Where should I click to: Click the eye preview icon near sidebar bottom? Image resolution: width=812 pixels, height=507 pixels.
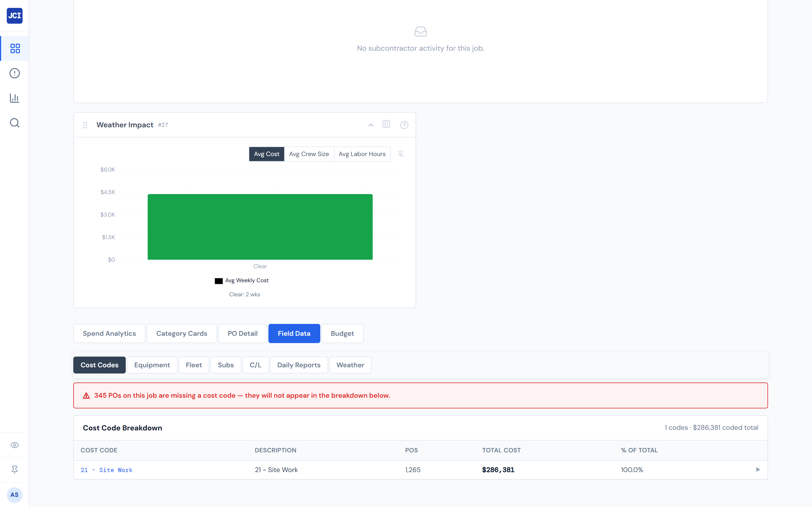tap(14, 445)
